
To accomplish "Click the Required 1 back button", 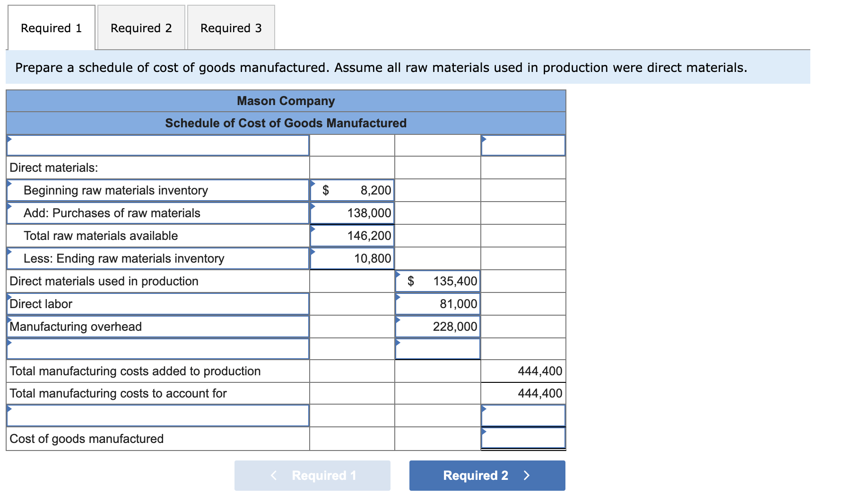I will [312, 475].
